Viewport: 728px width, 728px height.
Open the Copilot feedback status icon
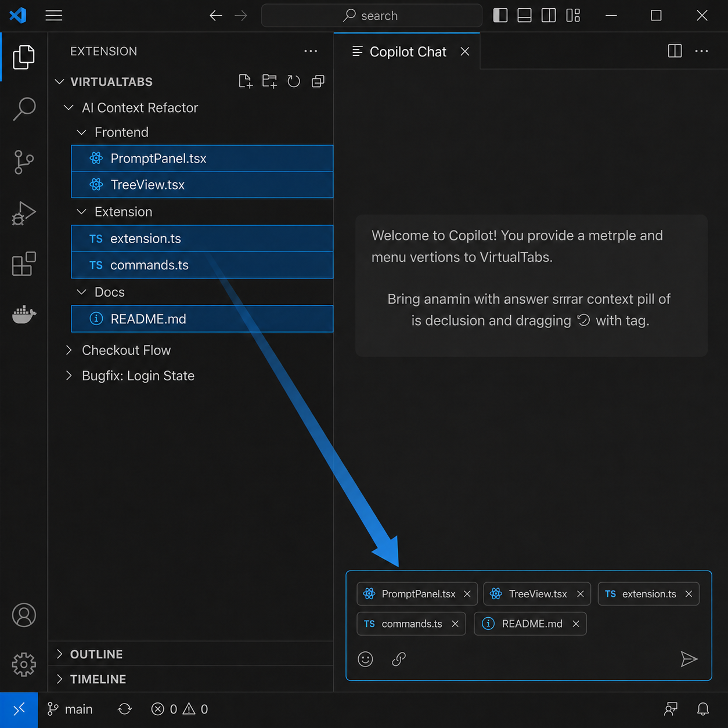click(x=671, y=709)
